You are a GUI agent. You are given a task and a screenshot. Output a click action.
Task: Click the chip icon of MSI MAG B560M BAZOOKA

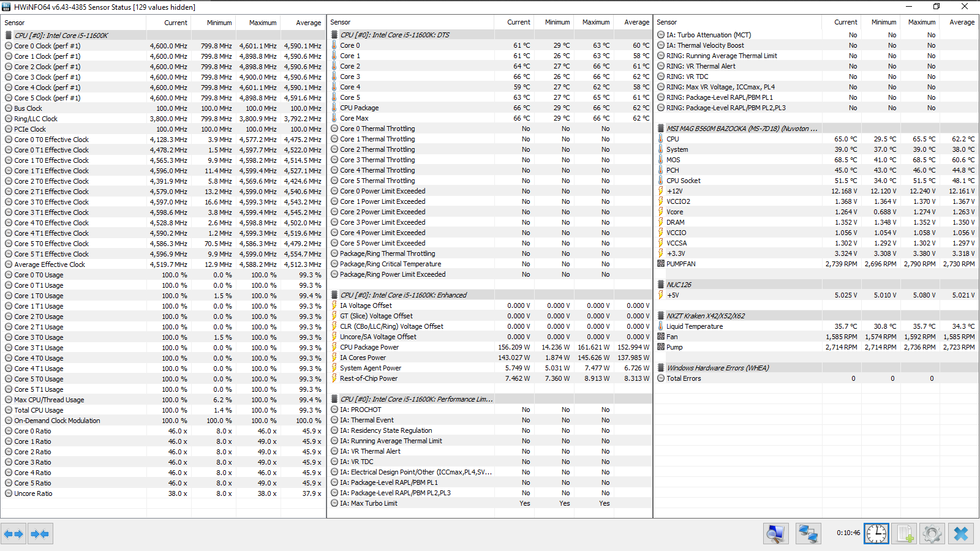[661, 129]
